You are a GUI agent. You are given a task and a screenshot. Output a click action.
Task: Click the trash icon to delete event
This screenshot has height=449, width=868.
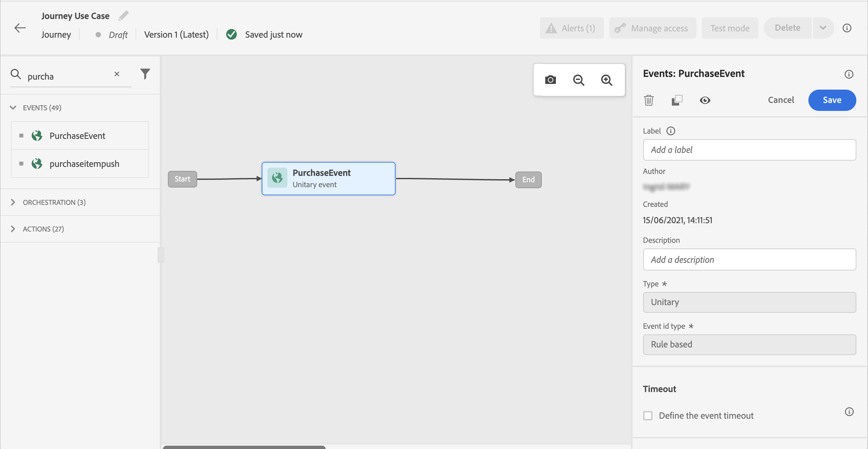tap(649, 100)
